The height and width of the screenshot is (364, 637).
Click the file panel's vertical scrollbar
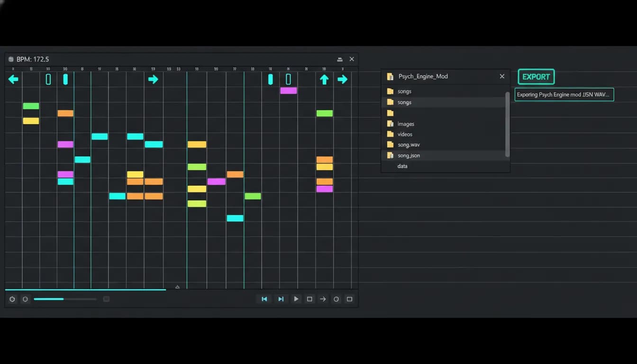click(508, 124)
